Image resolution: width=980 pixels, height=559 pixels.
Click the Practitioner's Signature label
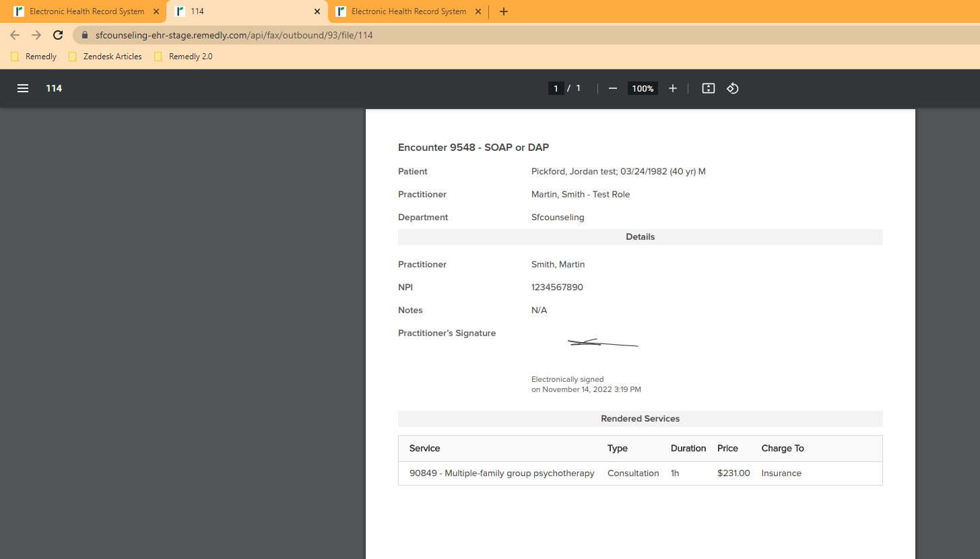447,333
